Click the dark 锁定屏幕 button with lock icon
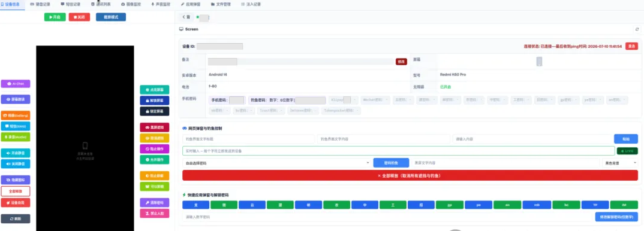The height and width of the screenshot is (231, 644). click(155, 111)
